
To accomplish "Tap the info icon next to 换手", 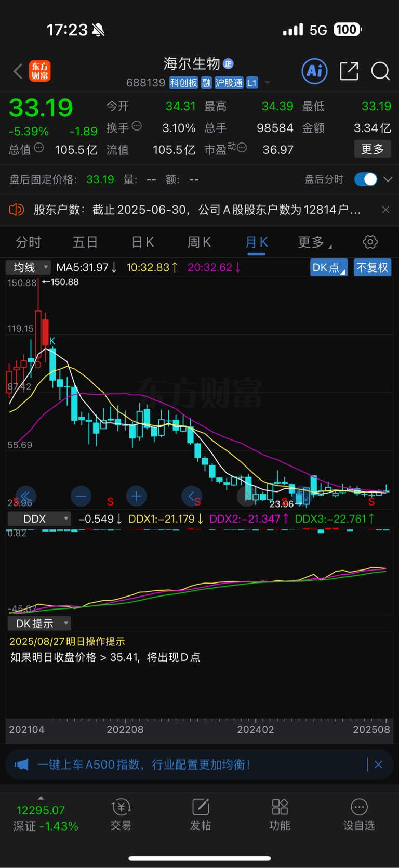I will point(137,126).
